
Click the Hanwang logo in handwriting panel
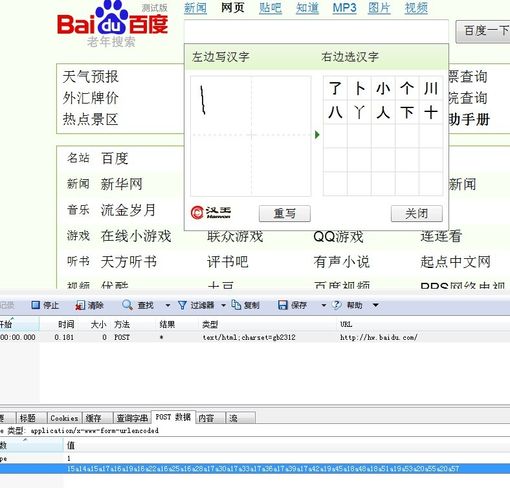[x=211, y=213]
